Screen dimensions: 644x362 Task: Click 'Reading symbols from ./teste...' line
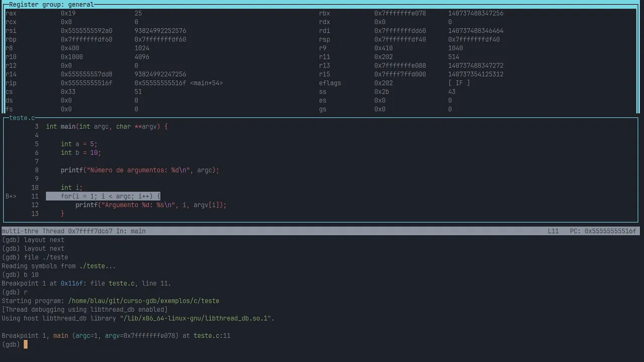click(59, 266)
